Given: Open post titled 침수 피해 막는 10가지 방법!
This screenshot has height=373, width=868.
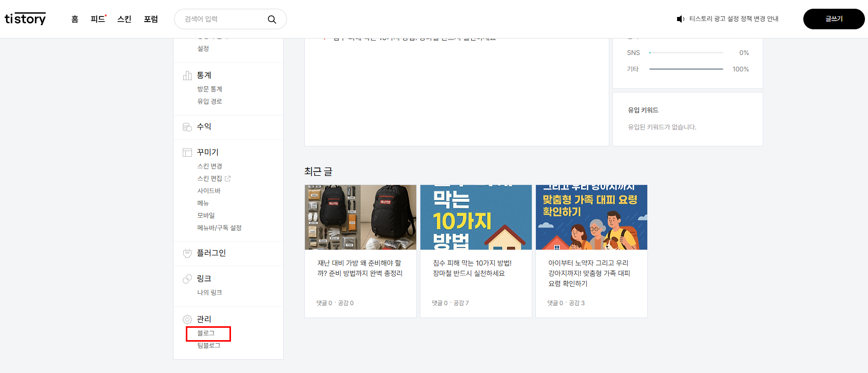Looking at the screenshot, I should [472, 268].
